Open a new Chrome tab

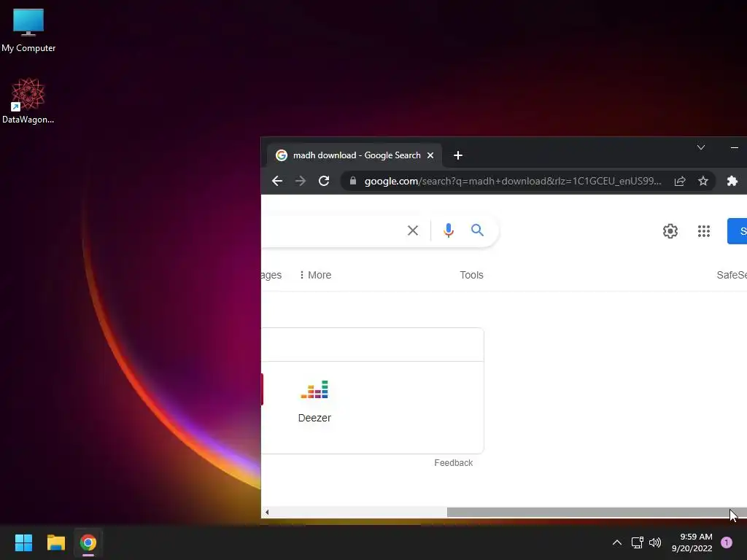click(458, 155)
